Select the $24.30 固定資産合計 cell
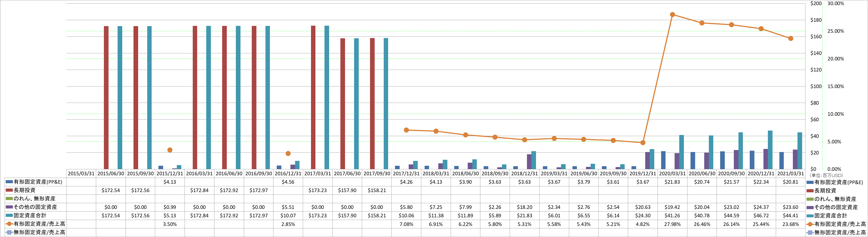 point(643,215)
